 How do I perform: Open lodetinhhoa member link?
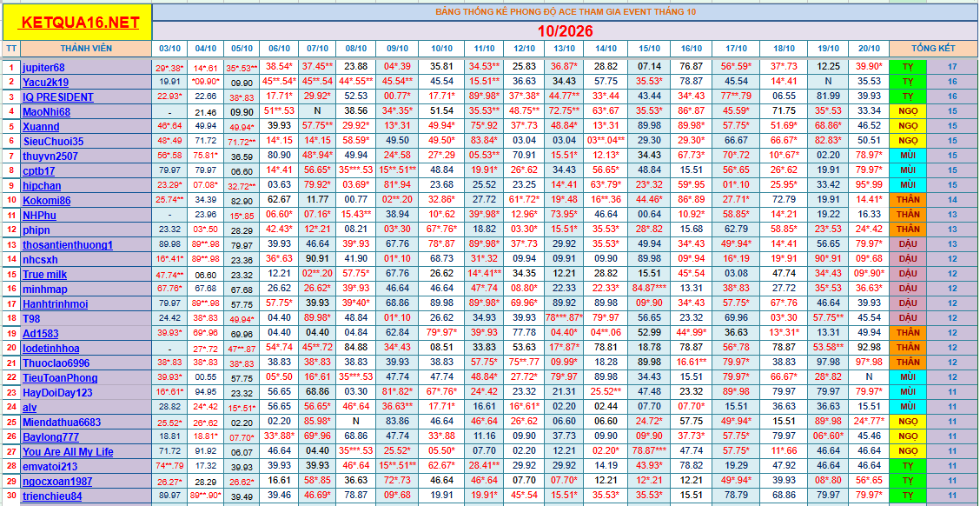coord(50,348)
